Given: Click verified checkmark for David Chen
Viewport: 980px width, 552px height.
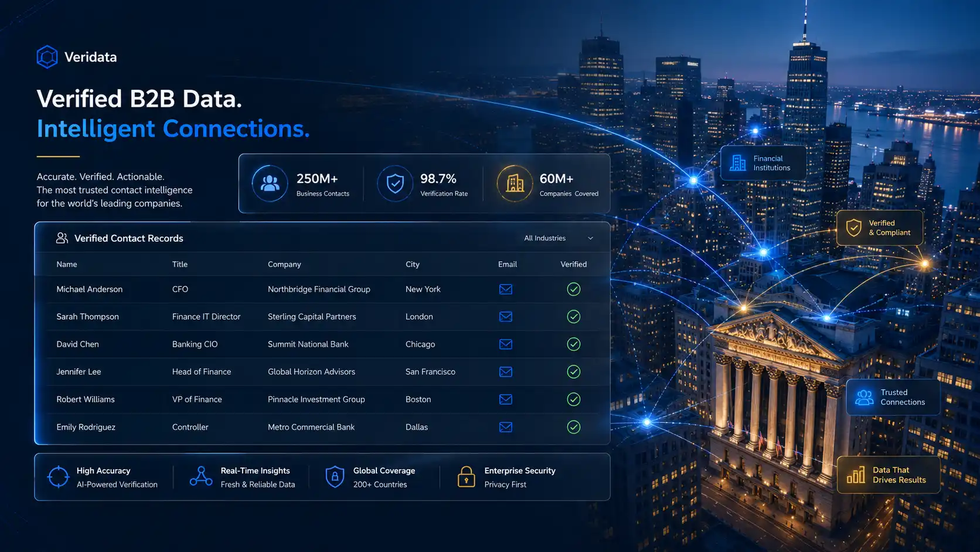Looking at the screenshot, I should pos(574,344).
